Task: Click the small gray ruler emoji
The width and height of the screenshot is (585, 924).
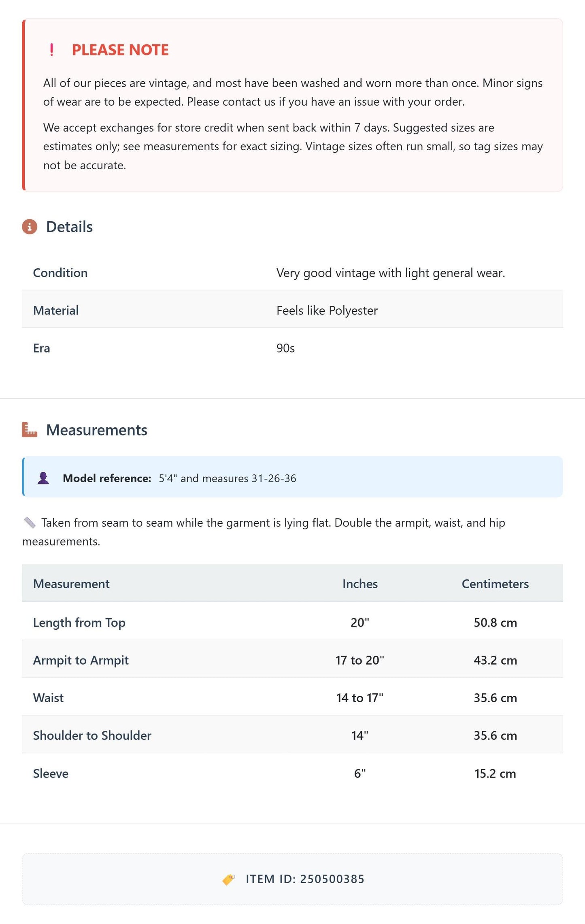Action: click(x=30, y=523)
